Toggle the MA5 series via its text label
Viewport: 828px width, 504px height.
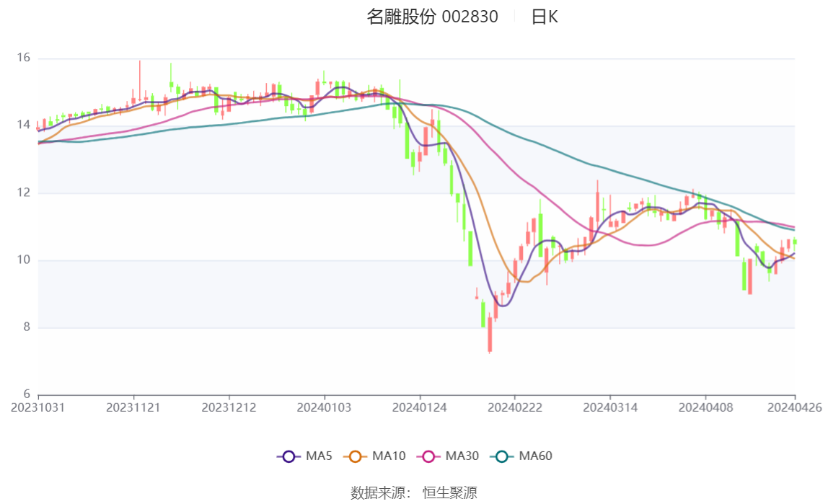click(319, 456)
